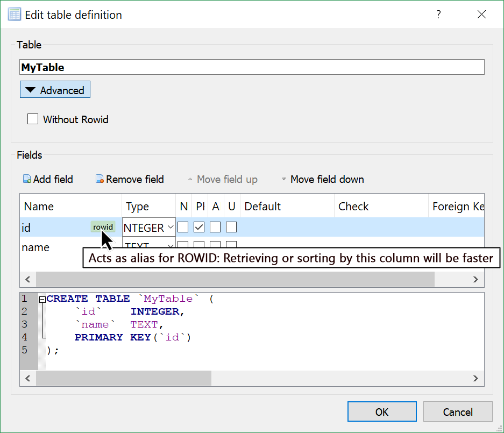Click the rowid badge on the id field
The width and height of the screenshot is (504, 433).
pyautogui.click(x=103, y=227)
